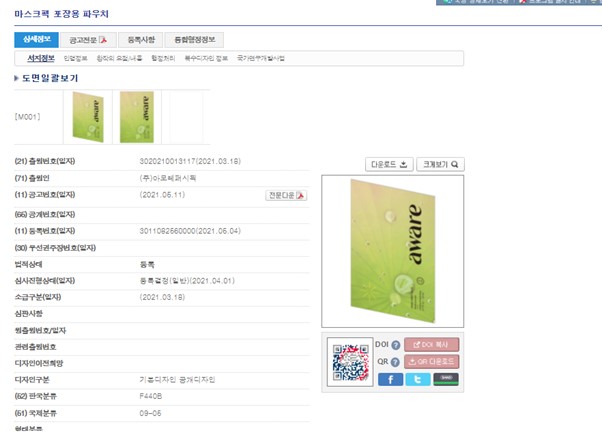Expand the 도면일괄보기 triangle
602x433 pixels.
pyautogui.click(x=16, y=78)
